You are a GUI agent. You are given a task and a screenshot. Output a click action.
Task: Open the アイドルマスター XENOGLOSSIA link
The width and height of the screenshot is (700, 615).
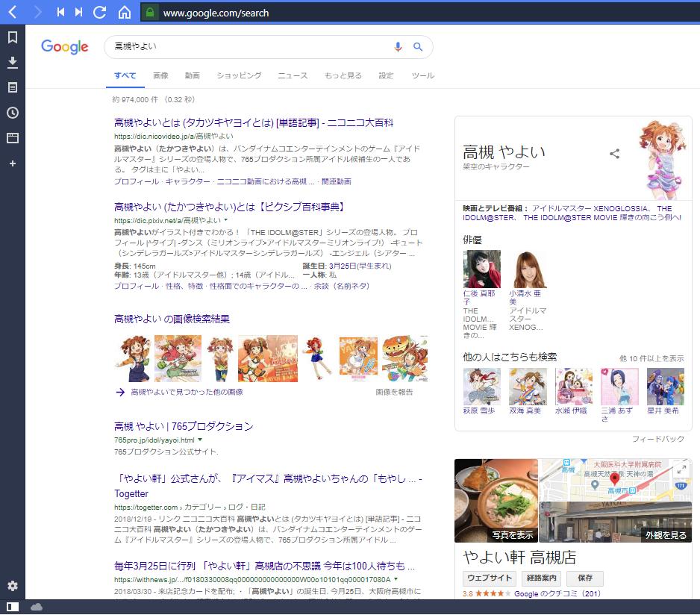[x=590, y=208]
